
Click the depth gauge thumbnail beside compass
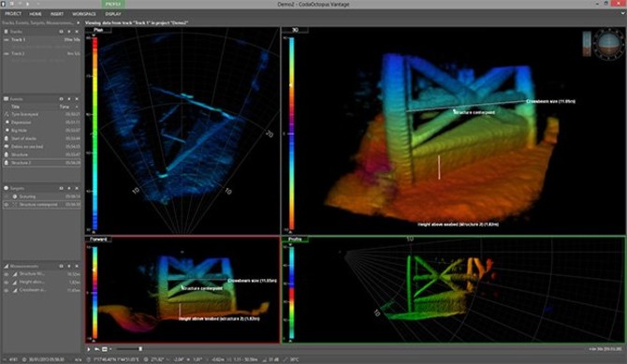587,44
